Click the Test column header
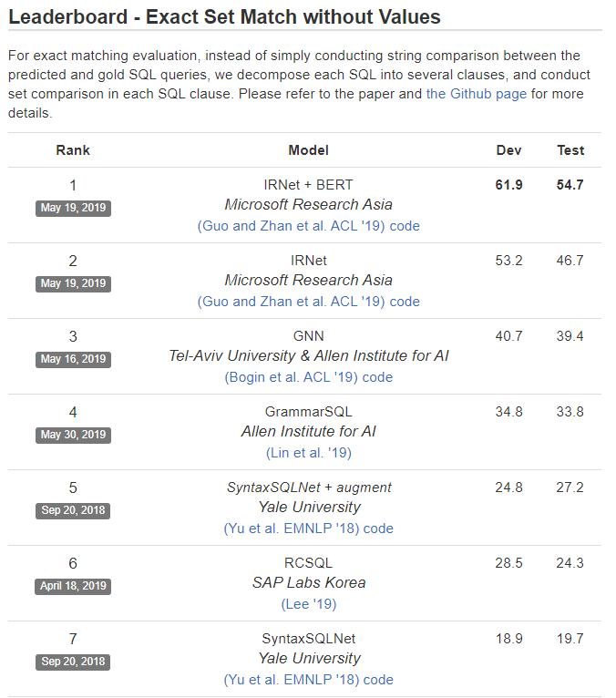Image resolution: width=616 pixels, height=698 pixels. tap(570, 150)
